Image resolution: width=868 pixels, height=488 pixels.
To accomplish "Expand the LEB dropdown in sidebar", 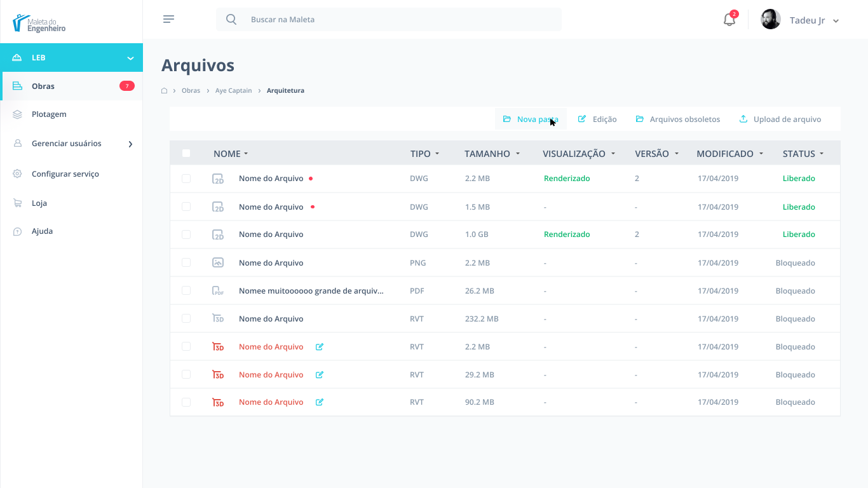I will (x=130, y=58).
